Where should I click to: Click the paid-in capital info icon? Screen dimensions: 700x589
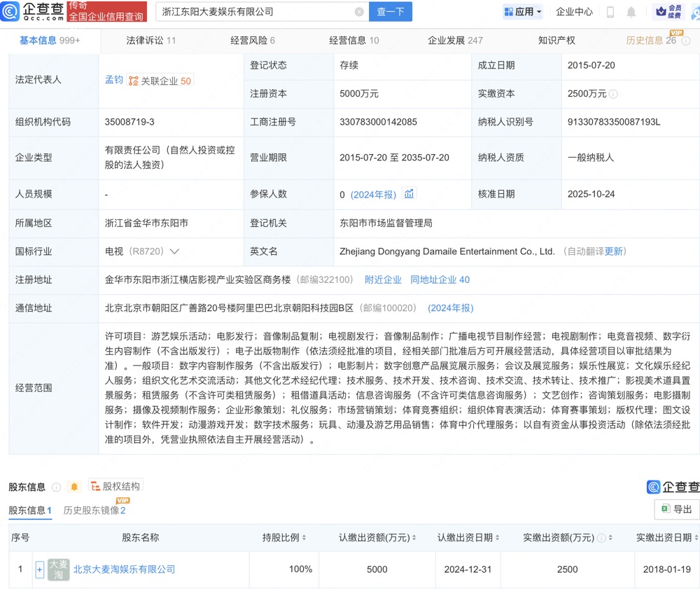click(614, 94)
